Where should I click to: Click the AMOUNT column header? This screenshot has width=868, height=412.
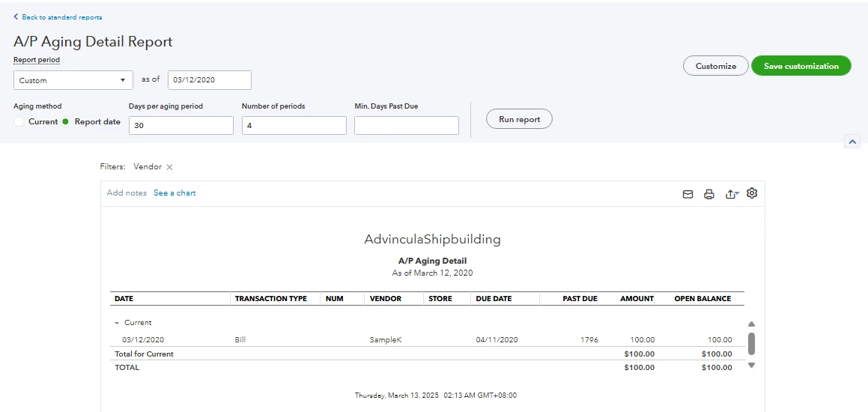637,298
